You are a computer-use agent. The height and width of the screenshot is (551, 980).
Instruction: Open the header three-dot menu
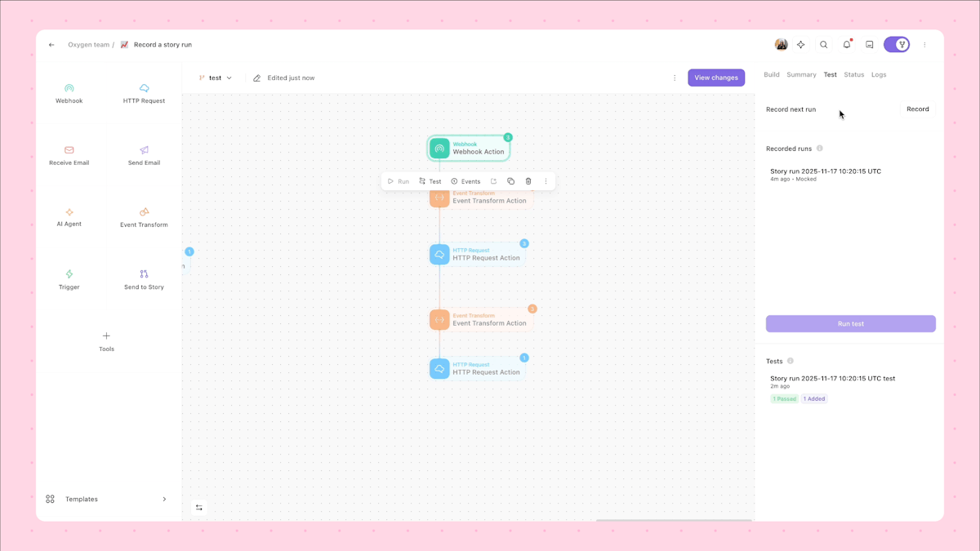click(x=924, y=45)
